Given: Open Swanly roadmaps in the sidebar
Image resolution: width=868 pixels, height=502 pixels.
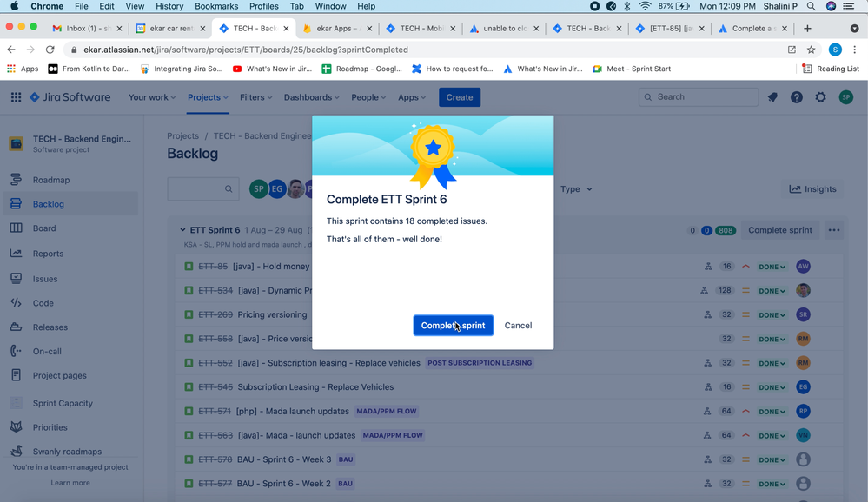Looking at the screenshot, I should (67, 451).
